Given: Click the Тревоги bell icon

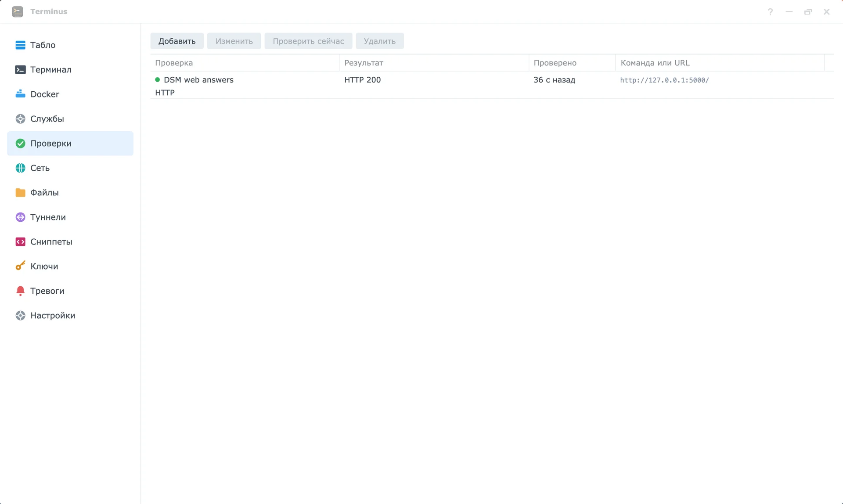Looking at the screenshot, I should click(x=20, y=291).
